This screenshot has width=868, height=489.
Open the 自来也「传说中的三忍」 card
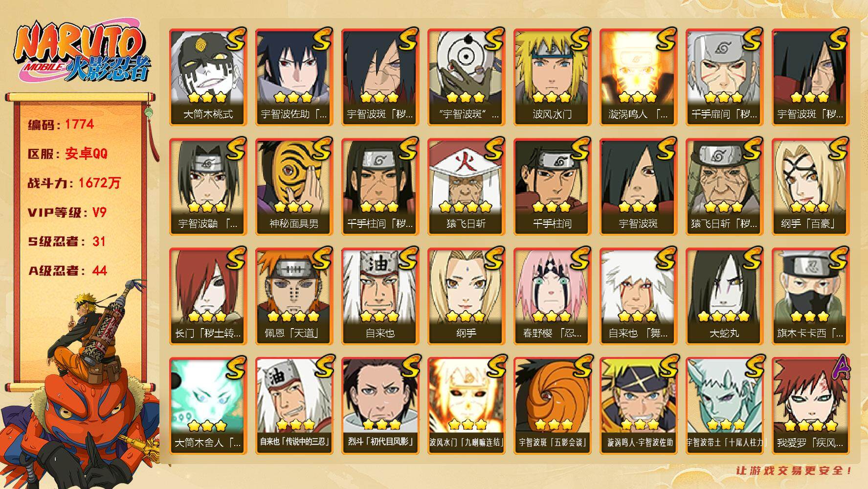[x=294, y=406]
